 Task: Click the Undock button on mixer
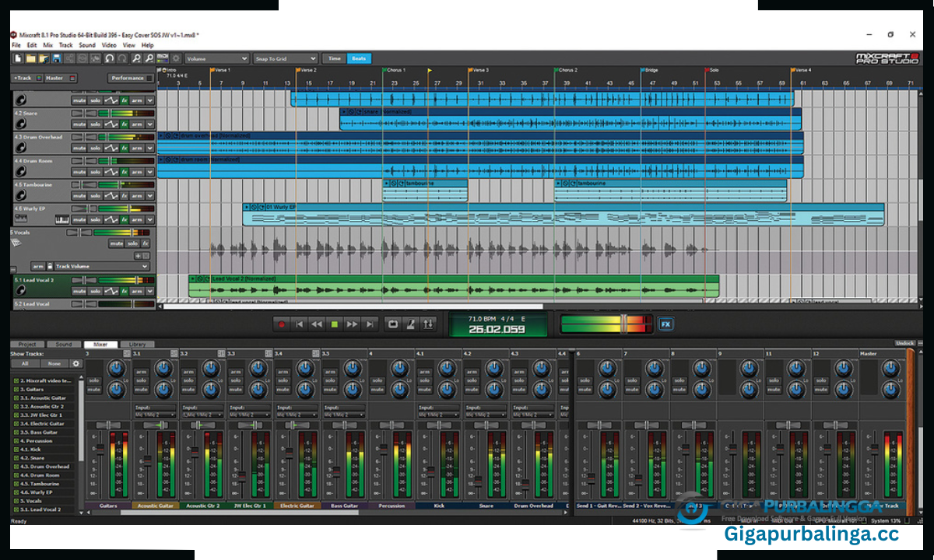[904, 343]
